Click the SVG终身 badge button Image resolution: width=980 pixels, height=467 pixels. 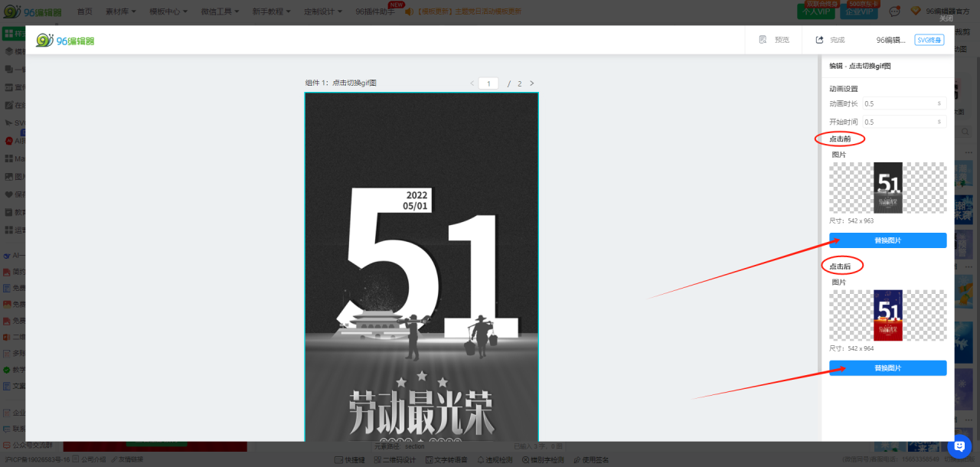[929, 40]
